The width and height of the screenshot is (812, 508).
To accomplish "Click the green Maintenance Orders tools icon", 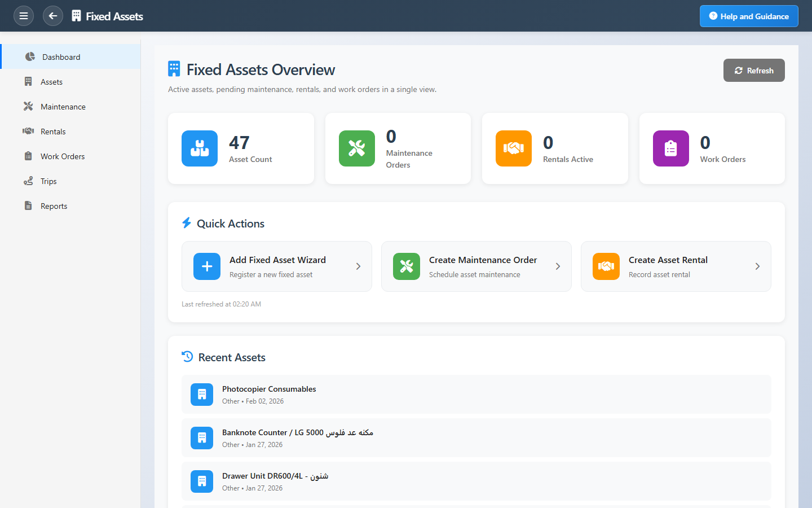I will point(357,148).
